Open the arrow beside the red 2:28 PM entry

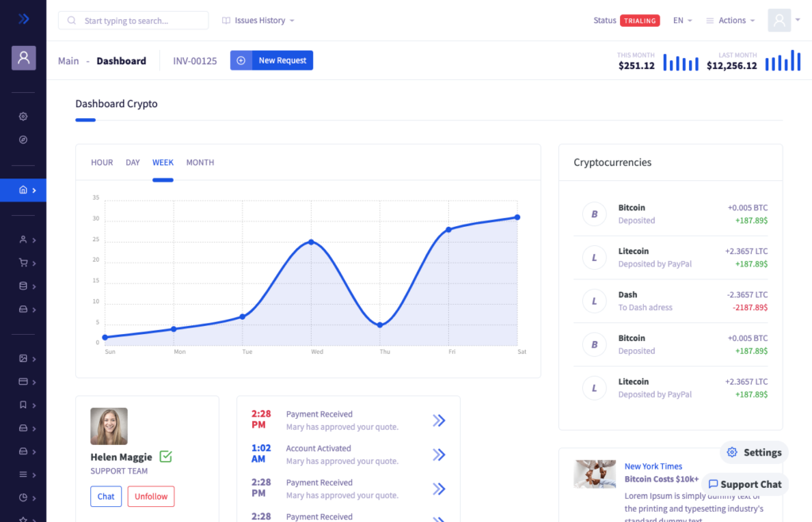[x=439, y=420]
